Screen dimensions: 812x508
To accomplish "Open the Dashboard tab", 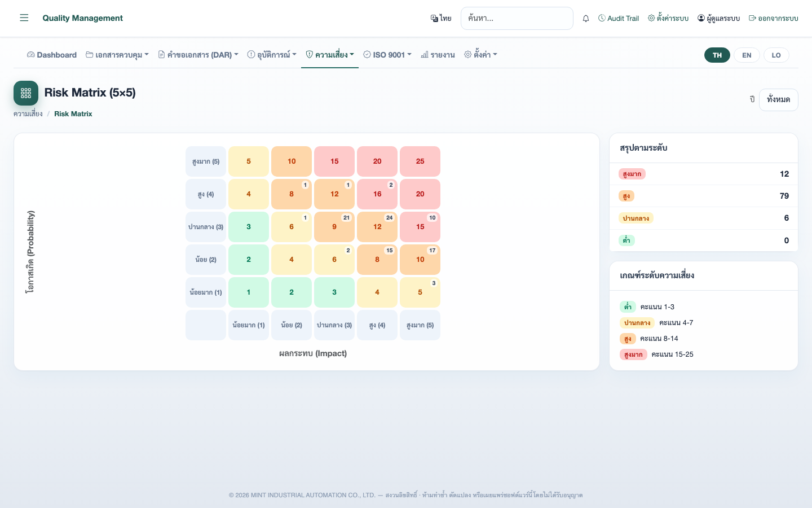I will (x=52, y=55).
